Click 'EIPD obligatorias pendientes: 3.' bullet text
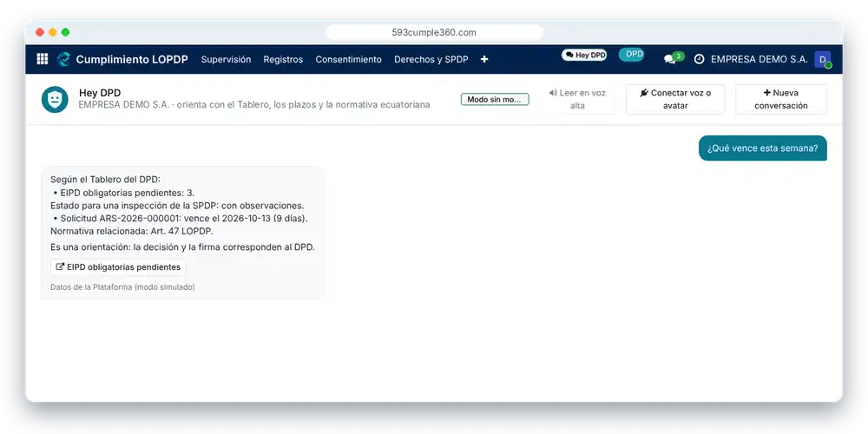The height and width of the screenshot is (434, 868). click(x=128, y=192)
